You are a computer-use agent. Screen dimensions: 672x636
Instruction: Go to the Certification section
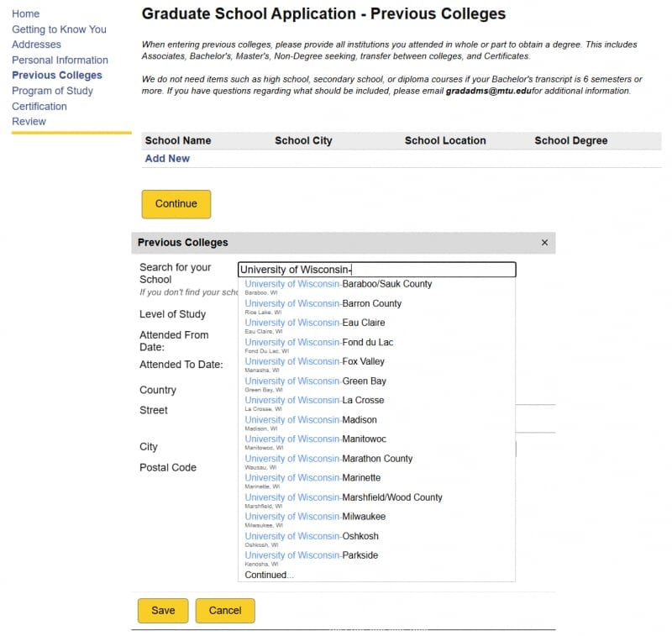click(39, 107)
